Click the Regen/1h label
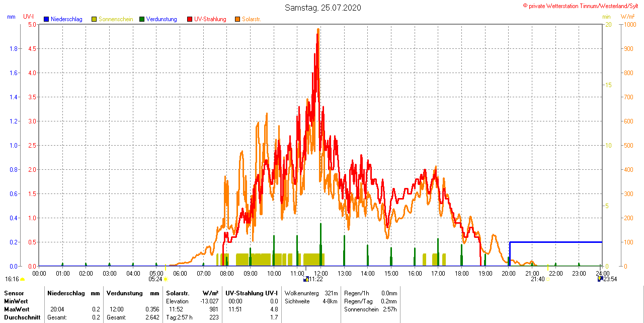This screenshot has height=323, width=644. tap(357, 293)
